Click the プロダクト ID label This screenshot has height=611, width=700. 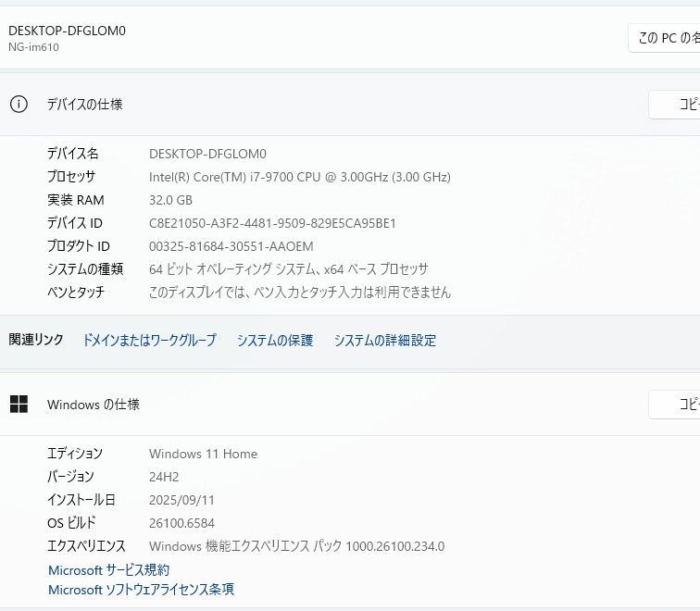[79, 246]
